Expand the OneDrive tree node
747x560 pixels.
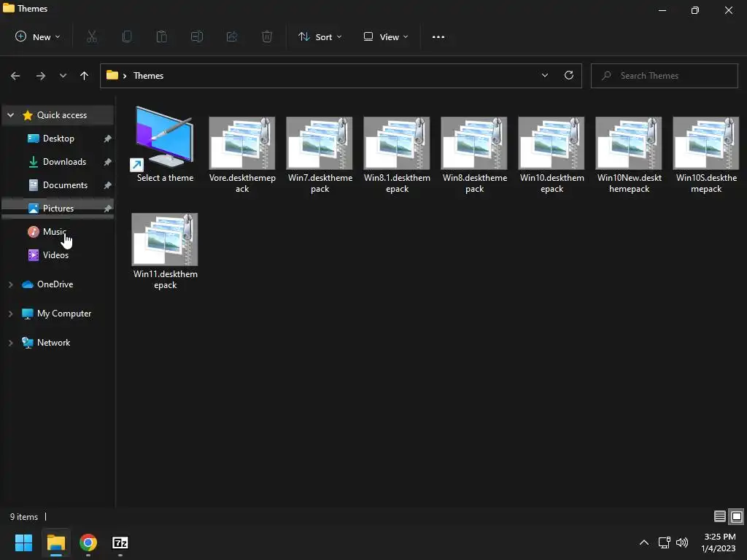[x=10, y=284]
